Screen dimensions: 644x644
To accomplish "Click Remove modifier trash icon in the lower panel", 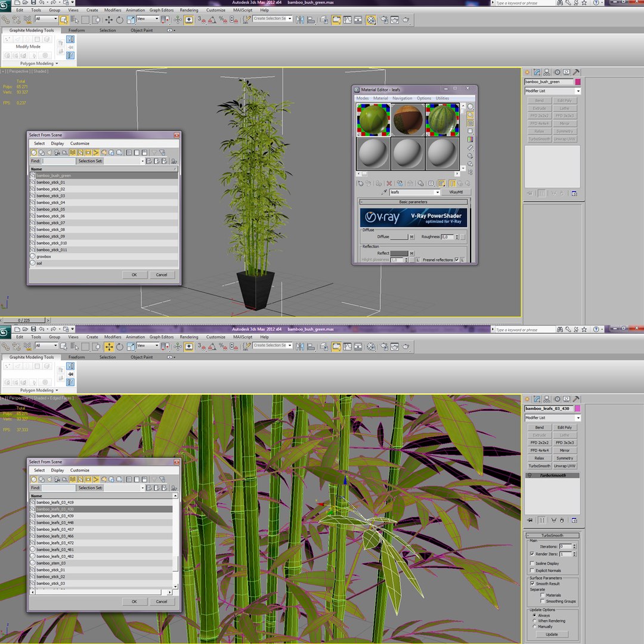I will [x=562, y=520].
